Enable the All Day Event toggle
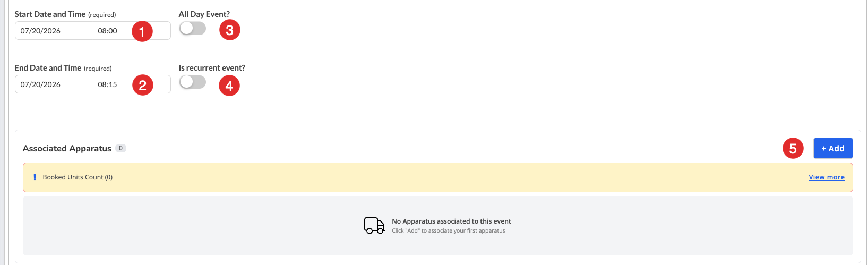The image size is (868, 265). pos(192,28)
